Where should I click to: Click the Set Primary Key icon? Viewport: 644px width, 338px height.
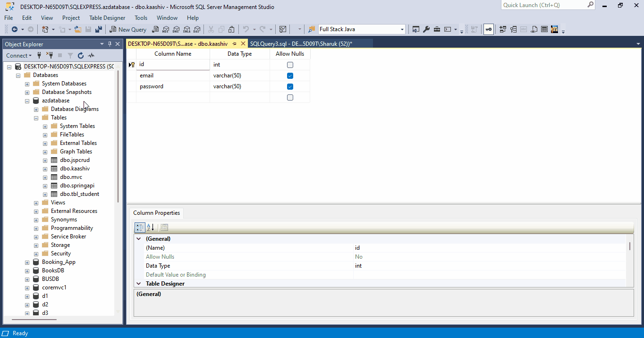point(488,29)
